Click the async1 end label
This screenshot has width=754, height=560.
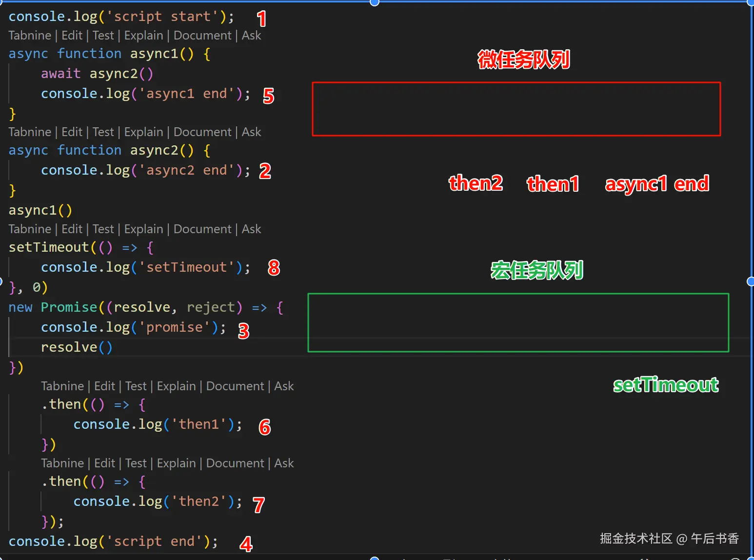pyautogui.click(x=656, y=184)
